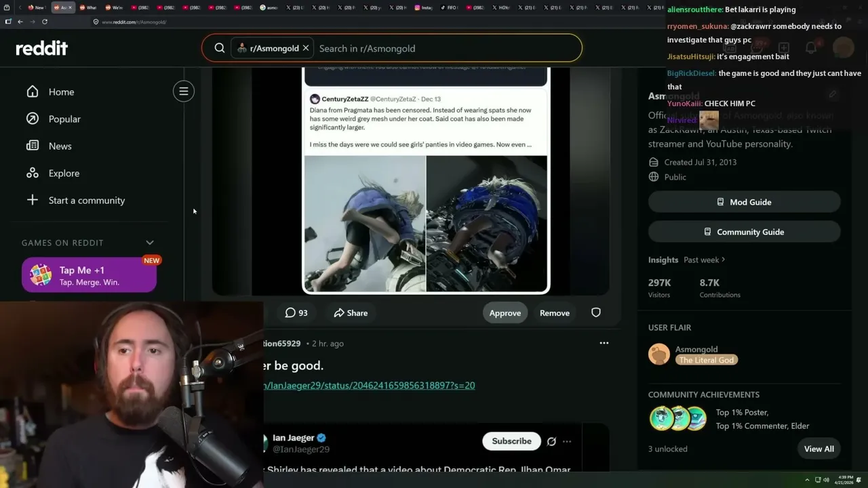Edit the community description with the pencil icon

click(x=833, y=94)
